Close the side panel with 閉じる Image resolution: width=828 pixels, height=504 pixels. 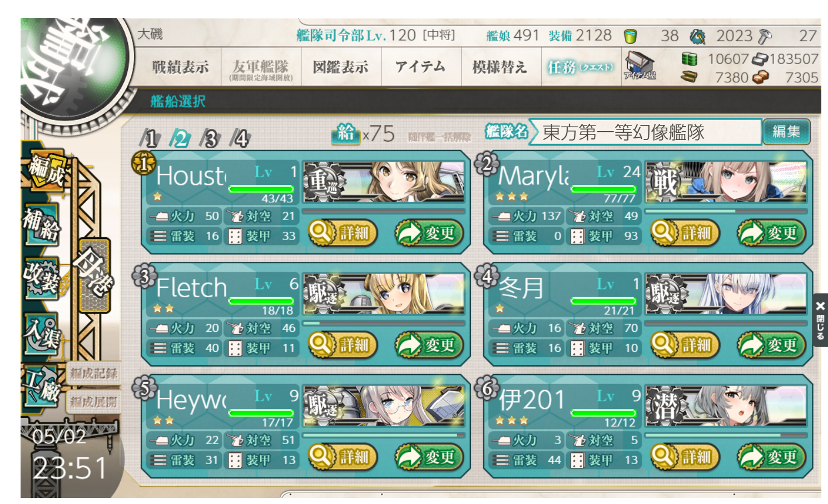820,320
